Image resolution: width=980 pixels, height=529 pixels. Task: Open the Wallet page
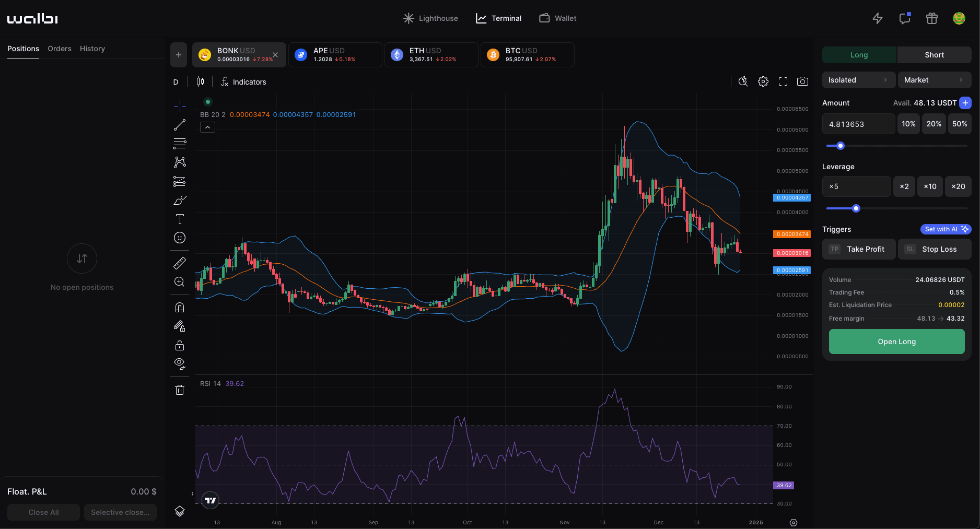pyautogui.click(x=558, y=18)
